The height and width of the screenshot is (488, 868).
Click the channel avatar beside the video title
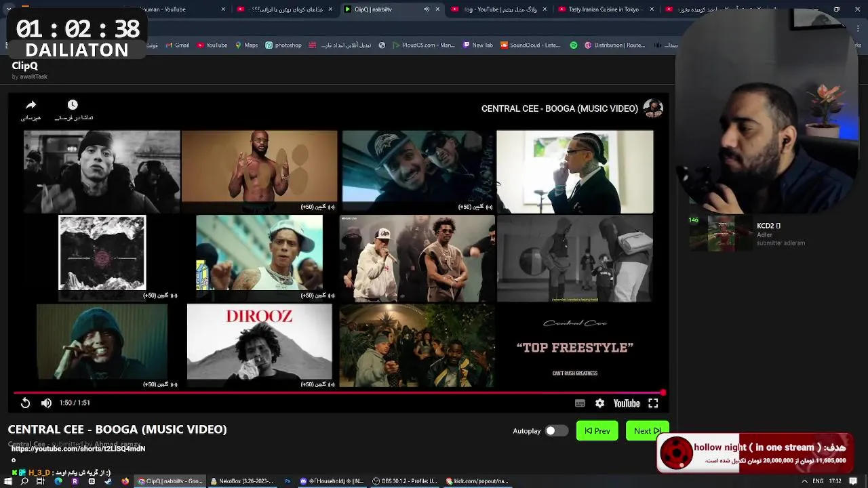[652, 108]
